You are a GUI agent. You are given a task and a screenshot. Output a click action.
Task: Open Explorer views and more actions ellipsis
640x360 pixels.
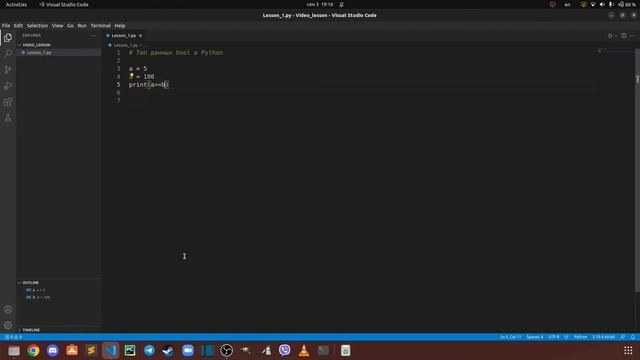(93, 36)
